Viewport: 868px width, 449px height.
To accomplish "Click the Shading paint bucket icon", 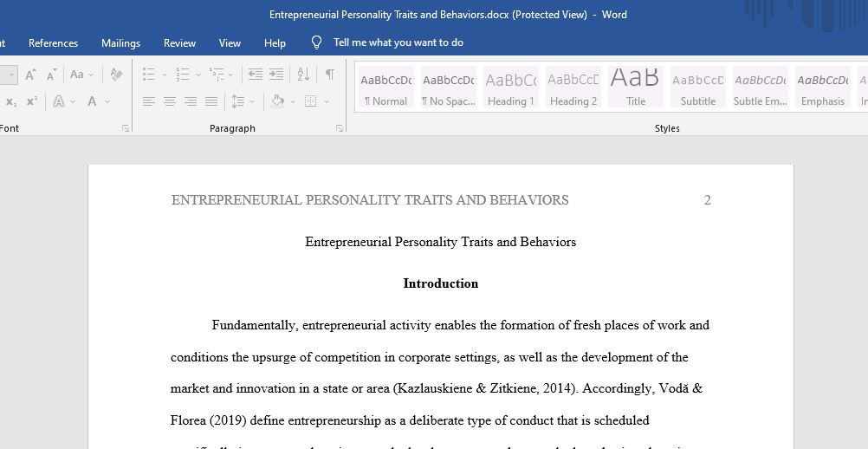I will click(278, 101).
